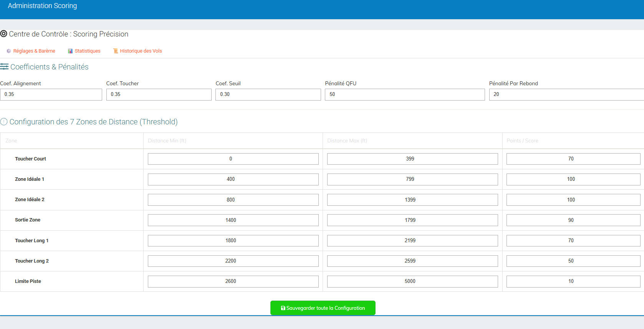
Task: Click the target icon before Centre de Contrôle
Action: tap(4, 34)
